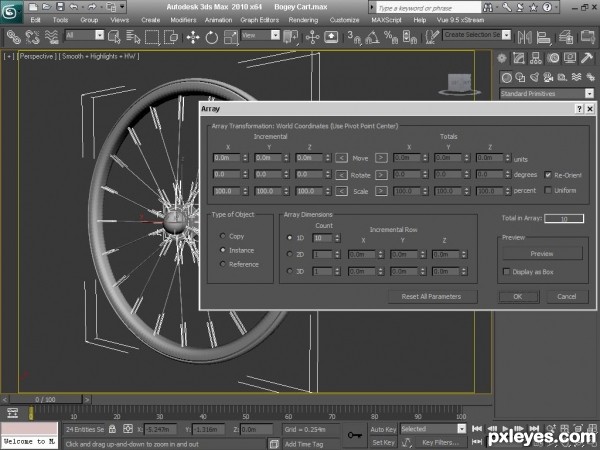Click the Auto Key button
600x450 pixels.
[x=383, y=429]
